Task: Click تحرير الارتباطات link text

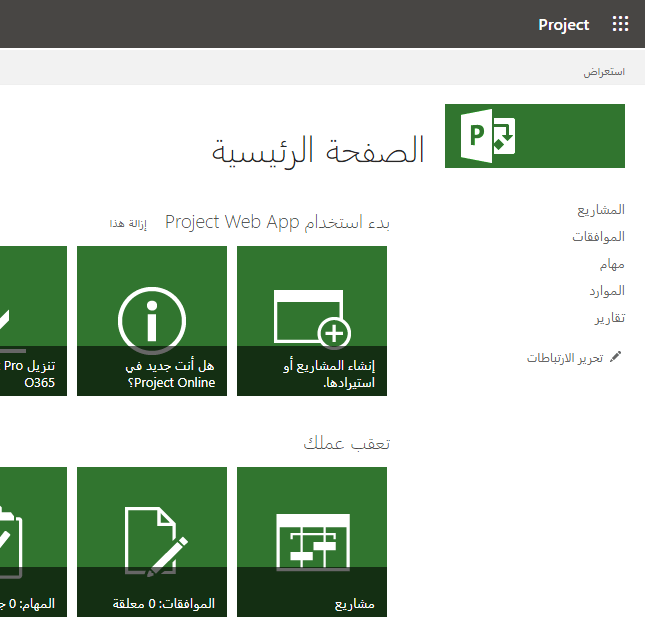Action: 565,358
